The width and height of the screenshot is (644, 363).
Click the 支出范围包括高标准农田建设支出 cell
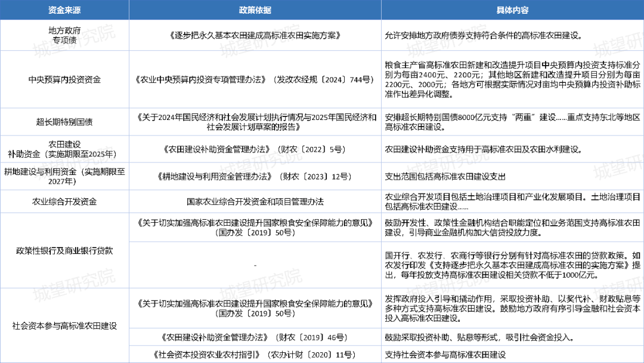click(512, 176)
